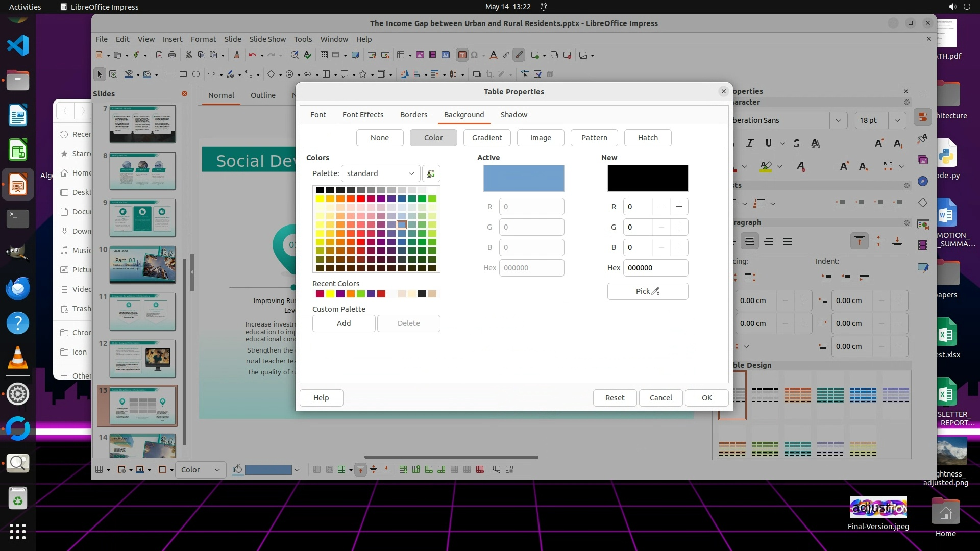Pick the yellow swatch in Recent Colors
This screenshot has width=980, height=551.
330,294
